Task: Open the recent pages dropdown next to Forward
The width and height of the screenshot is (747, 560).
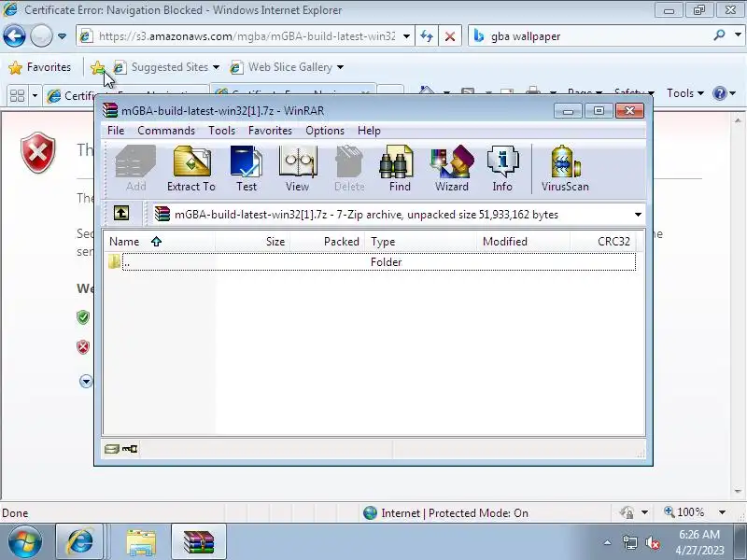Action: click(x=62, y=36)
